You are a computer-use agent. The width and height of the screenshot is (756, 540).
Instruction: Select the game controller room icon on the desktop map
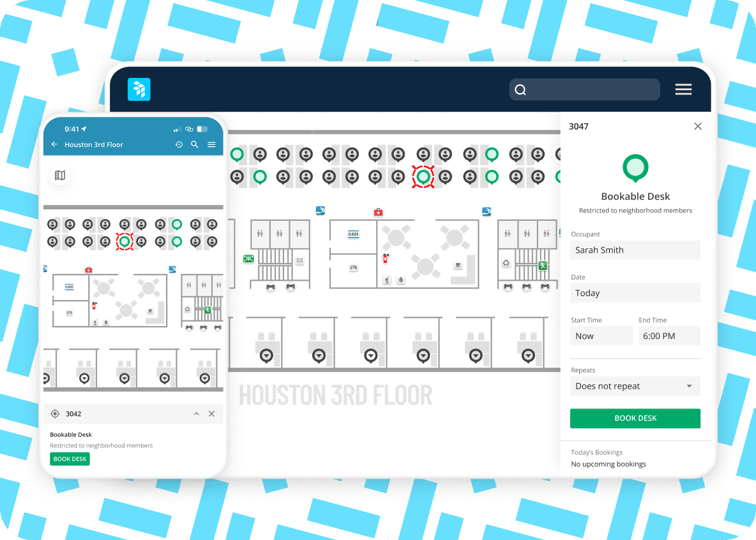coord(353,268)
